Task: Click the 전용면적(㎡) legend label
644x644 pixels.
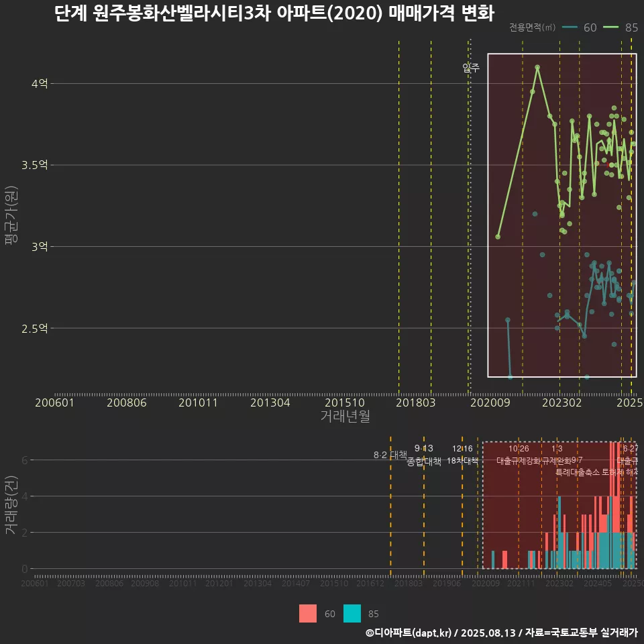Action: point(532,28)
